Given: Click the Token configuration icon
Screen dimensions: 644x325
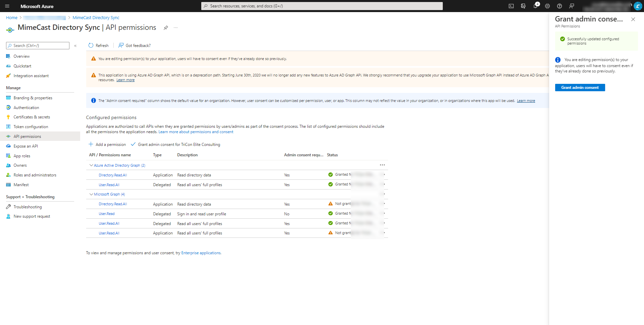Looking at the screenshot, I should (8, 127).
